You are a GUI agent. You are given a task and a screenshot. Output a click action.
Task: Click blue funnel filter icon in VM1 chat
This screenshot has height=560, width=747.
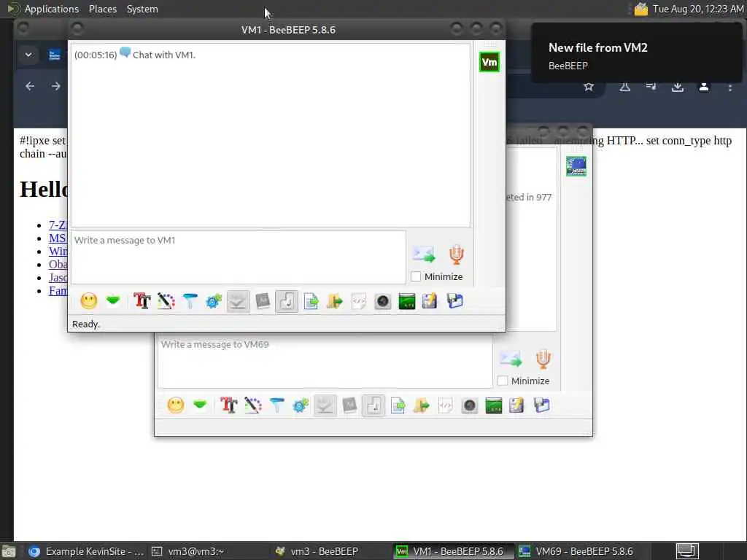click(x=190, y=301)
